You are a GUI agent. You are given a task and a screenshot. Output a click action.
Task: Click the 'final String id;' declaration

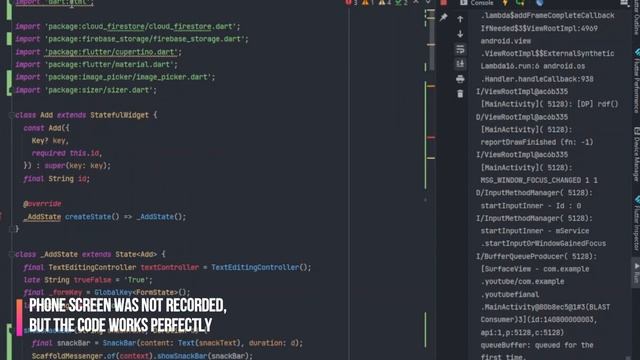(x=56, y=179)
